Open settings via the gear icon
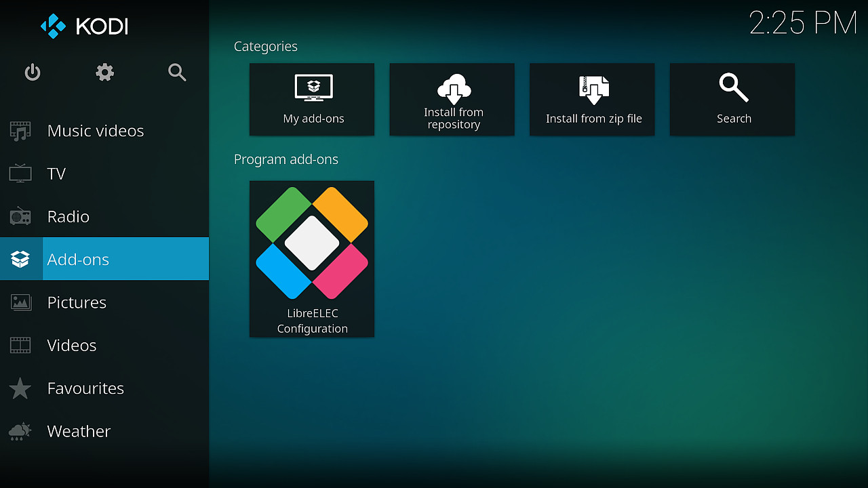 coord(104,73)
